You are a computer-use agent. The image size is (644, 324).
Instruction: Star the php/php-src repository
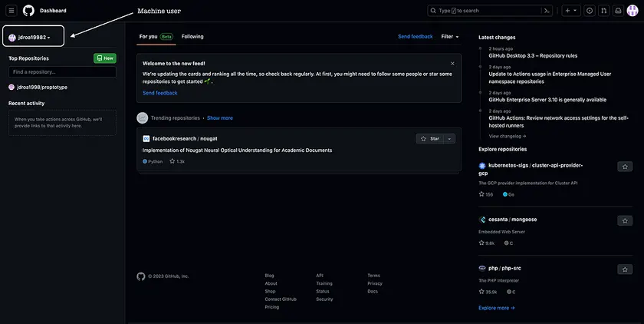pos(625,269)
